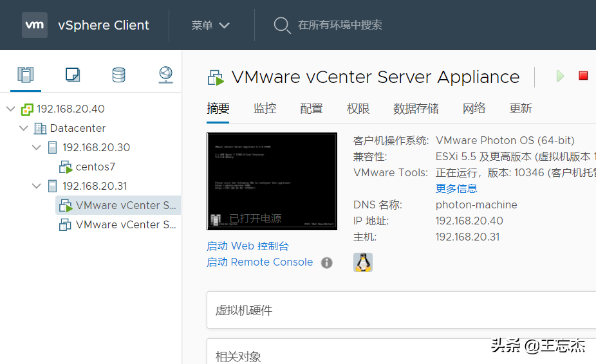The height and width of the screenshot is (364, 596).
Task: Click the vCenter icon beside 192.168.20.40
Action: [x=27, y=109]
